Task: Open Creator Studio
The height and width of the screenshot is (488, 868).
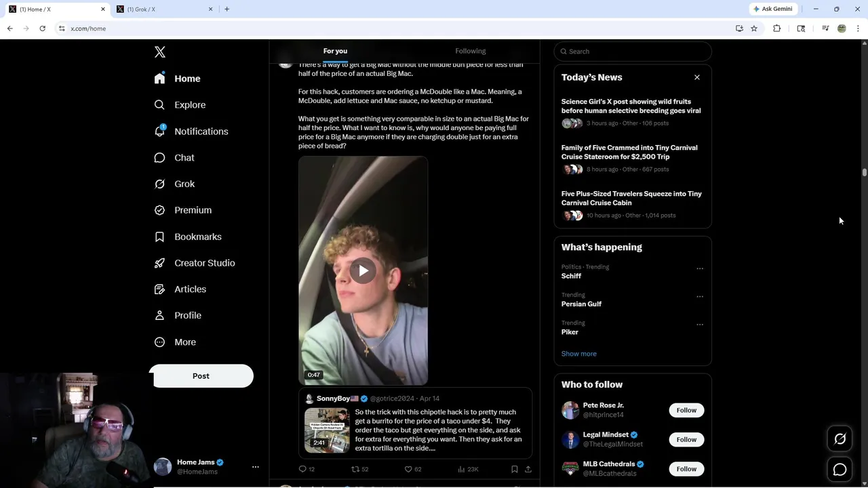Action: pyautogui.click(x=194, y=263)
